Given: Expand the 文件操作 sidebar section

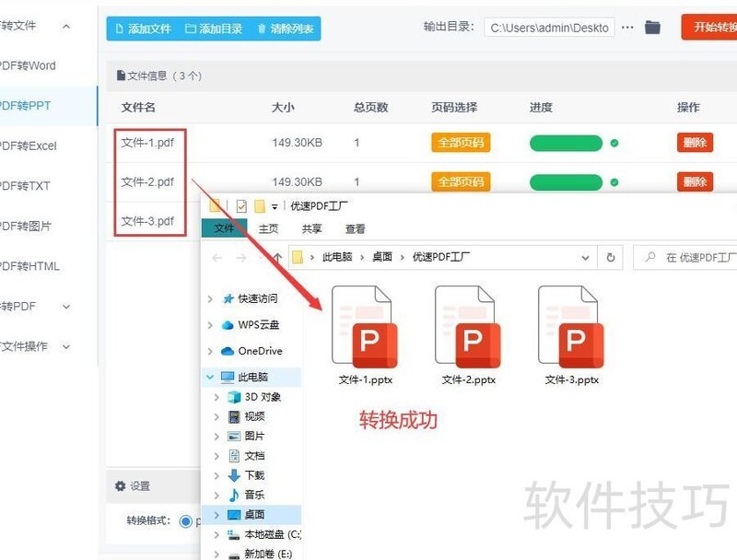Looking at the screenshot, I should tap(65, 346).
